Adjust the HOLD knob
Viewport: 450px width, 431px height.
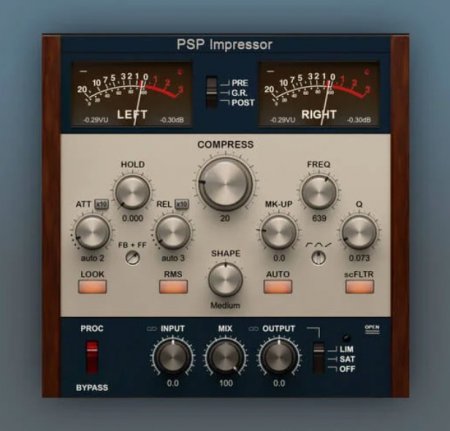[x=132, y=192]
